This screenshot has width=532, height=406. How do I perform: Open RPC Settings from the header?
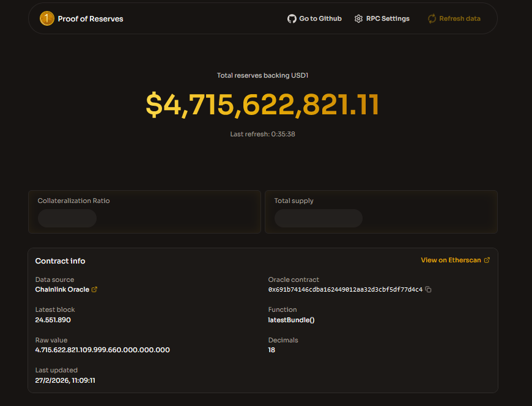pyautogui.click(x=388, y=19)
